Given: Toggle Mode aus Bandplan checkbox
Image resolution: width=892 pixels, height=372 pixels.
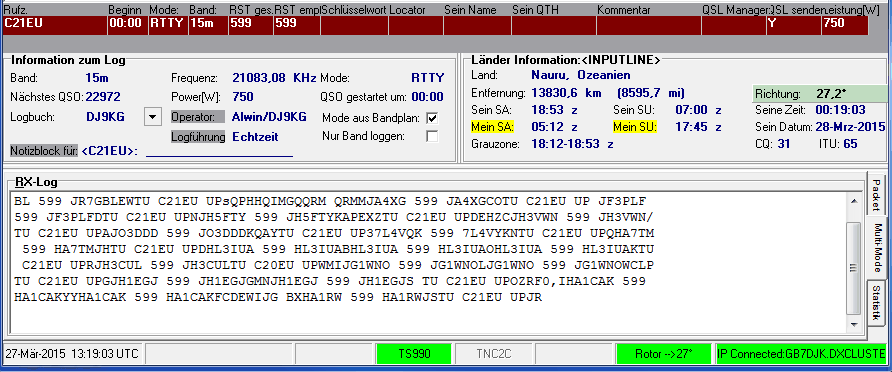Looking at the screenshot, I should tap(432, 118).
